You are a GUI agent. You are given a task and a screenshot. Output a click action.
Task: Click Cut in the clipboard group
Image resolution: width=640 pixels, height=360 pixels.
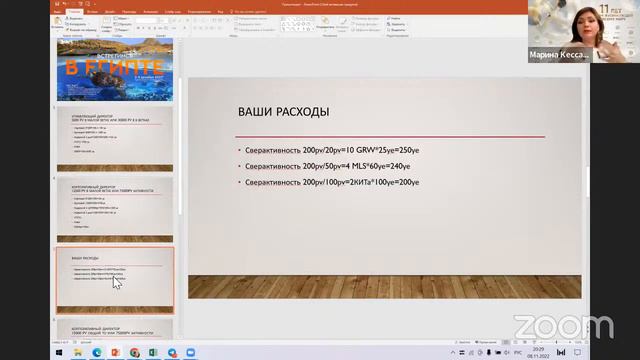pos(74,18)
